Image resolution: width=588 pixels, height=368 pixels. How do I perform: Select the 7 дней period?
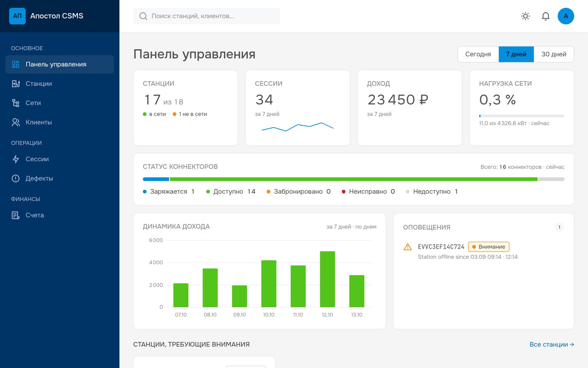pyautogui.click(x=516, y=54)
